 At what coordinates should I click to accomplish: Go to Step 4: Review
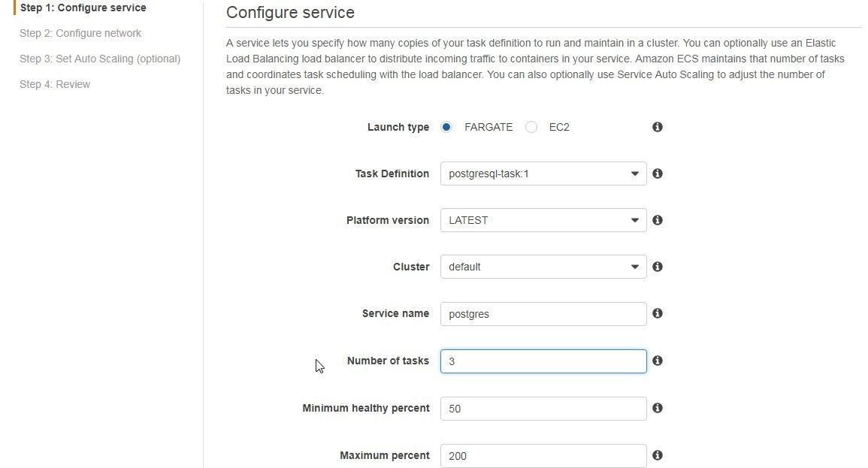(x=55, y=84)
